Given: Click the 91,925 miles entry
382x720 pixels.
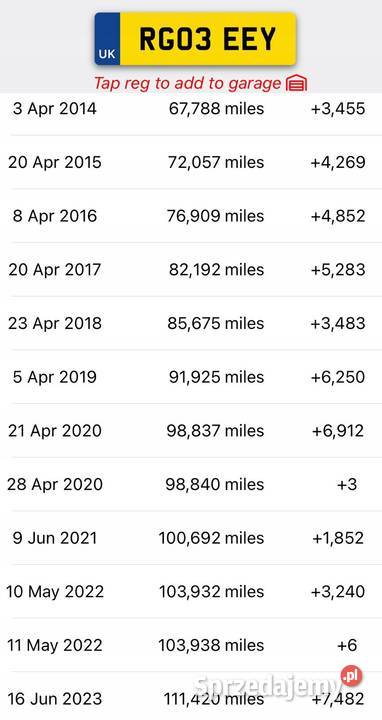Looking at the screenshot, I should (x=216, y=377).
